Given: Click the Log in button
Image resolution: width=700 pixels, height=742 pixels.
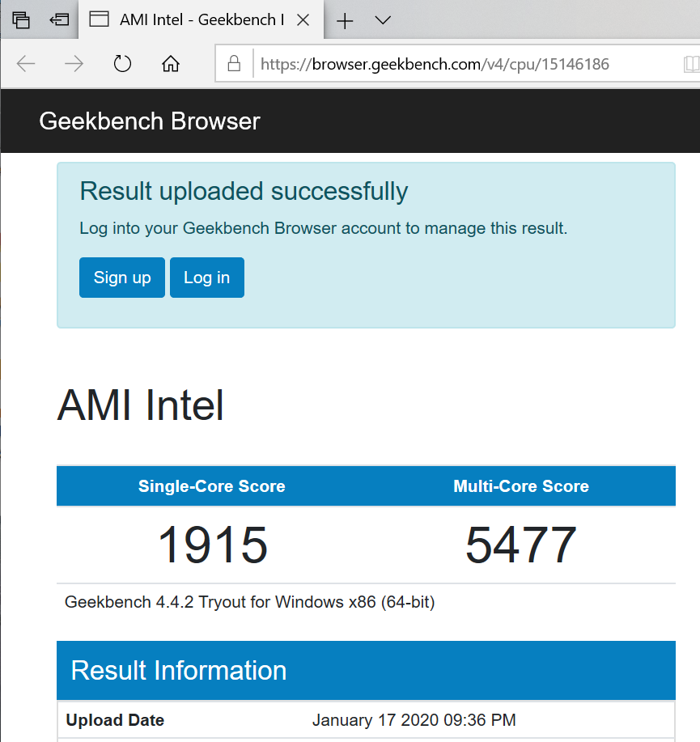Looking at the screenshot, I should pos(207,278).
